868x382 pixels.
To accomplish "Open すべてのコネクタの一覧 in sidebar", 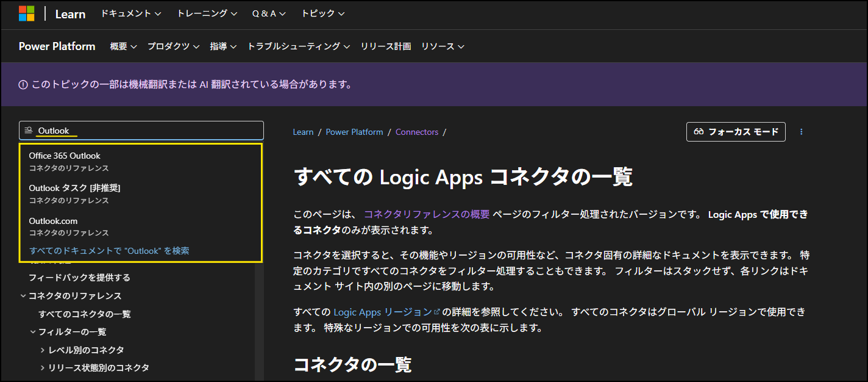I will click(x=84, y=314).
